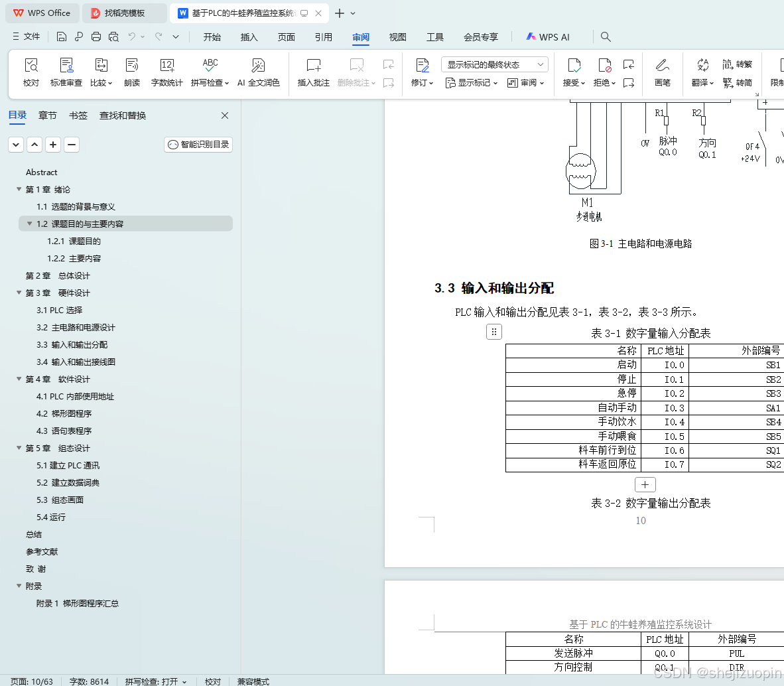Click WPS Office home tab

click(42, 13)
